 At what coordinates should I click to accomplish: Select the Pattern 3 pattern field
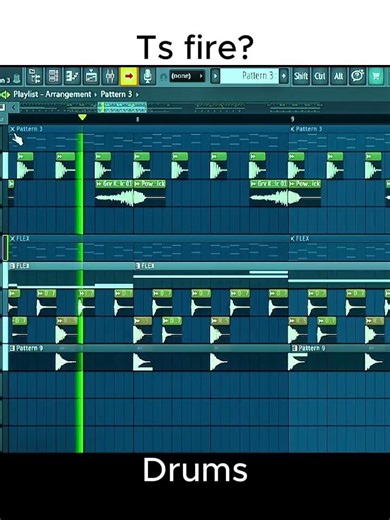[249, 76]
